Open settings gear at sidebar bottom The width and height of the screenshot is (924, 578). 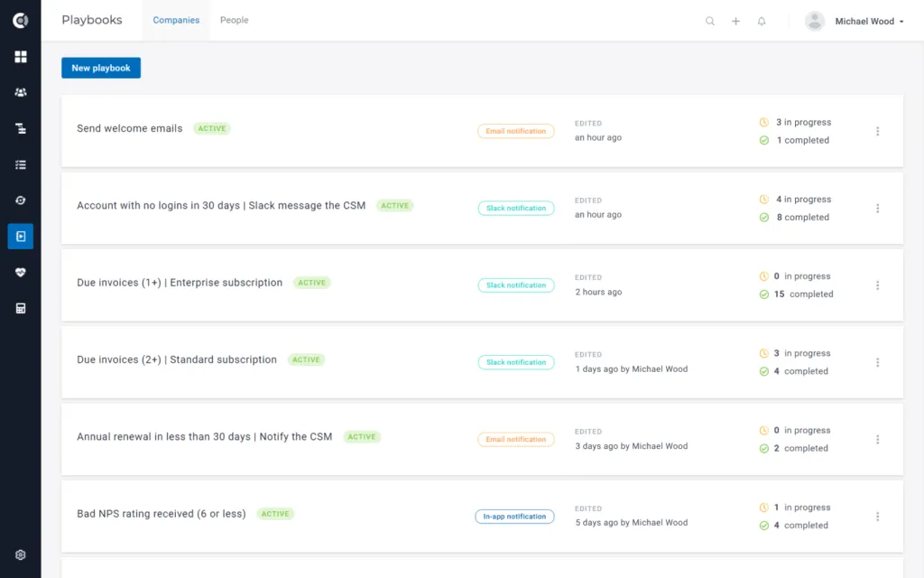coord(21,555)
